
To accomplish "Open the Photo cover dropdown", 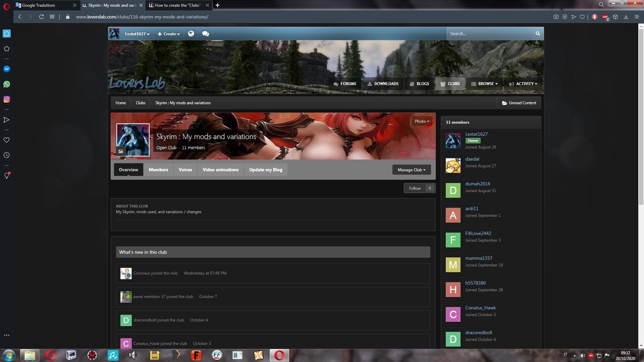I will pos(422,121).
